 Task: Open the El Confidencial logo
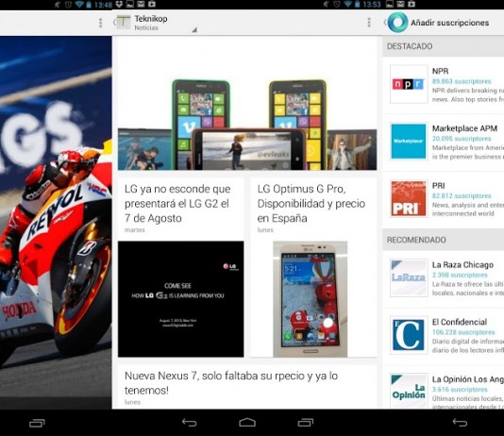tap(409, 335)
